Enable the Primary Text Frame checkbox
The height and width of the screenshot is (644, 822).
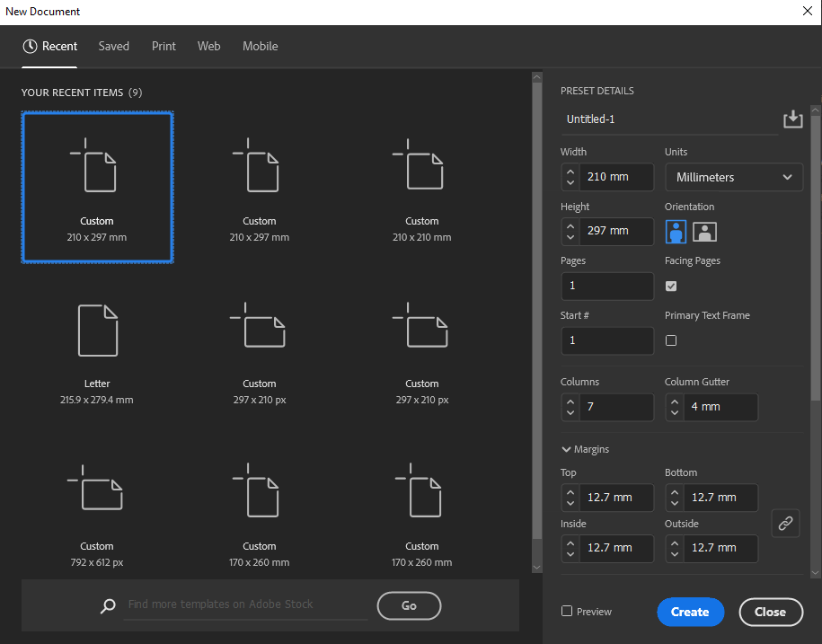click(x=671, y=340)
